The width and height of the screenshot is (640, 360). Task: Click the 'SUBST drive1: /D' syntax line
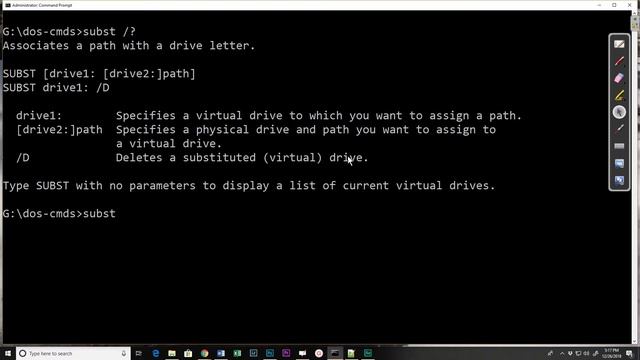[x=56, y=88]
